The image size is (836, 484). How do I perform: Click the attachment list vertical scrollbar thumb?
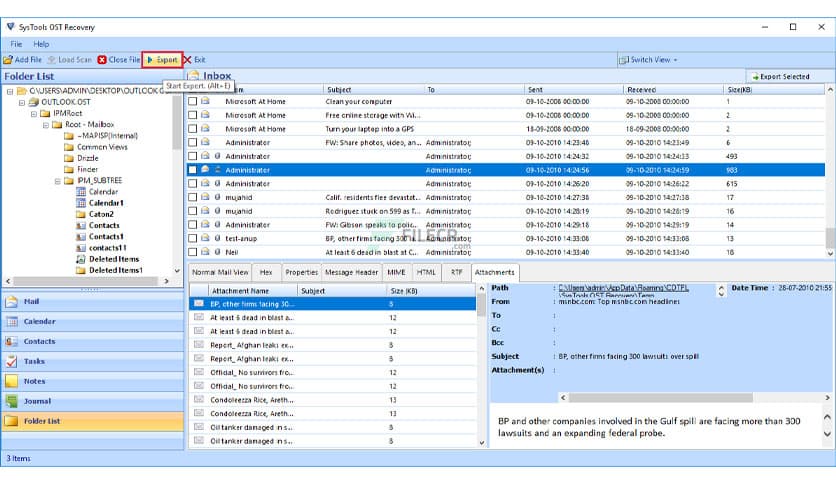pyautogui.click(x=481, y=305)
